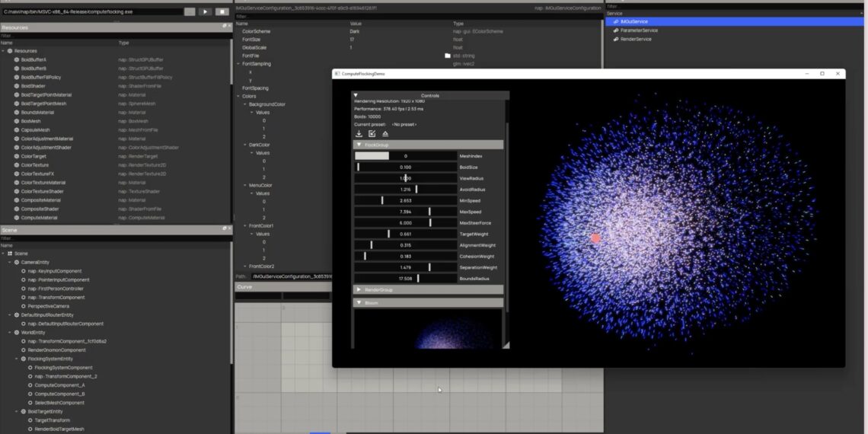The width and height of the screenshot is (868, 434).
Task: Click the load preset download icon
Action: click(x=359, y=133)
